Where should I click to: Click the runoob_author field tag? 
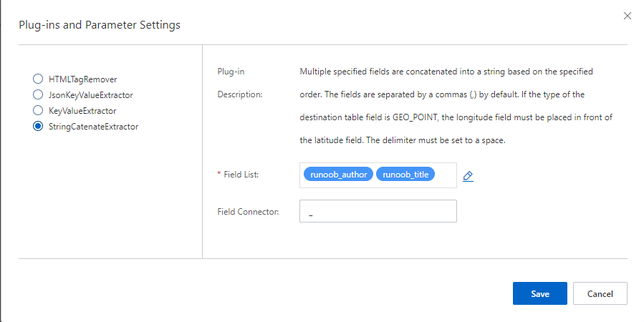[x=338, y=175]
